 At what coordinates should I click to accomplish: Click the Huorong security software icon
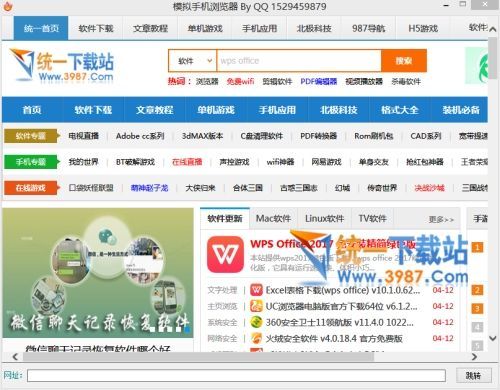click(x=256, y=338)
